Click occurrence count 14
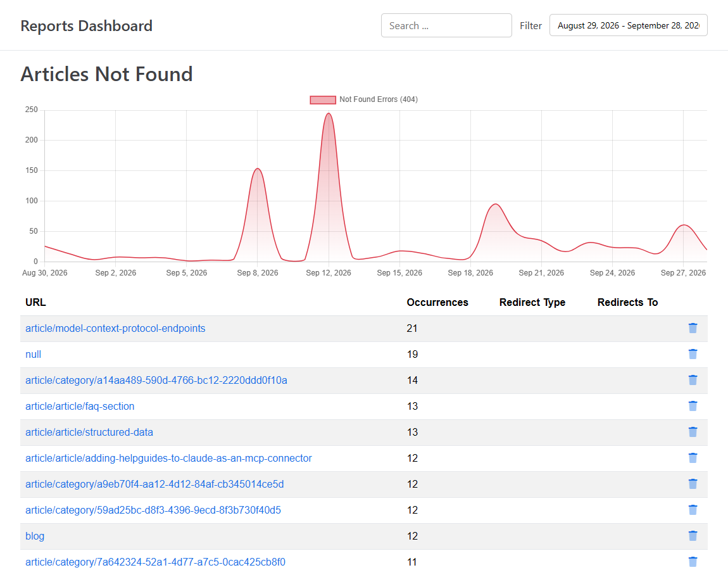This screenshot has height=570, width=728. [412, 381]
